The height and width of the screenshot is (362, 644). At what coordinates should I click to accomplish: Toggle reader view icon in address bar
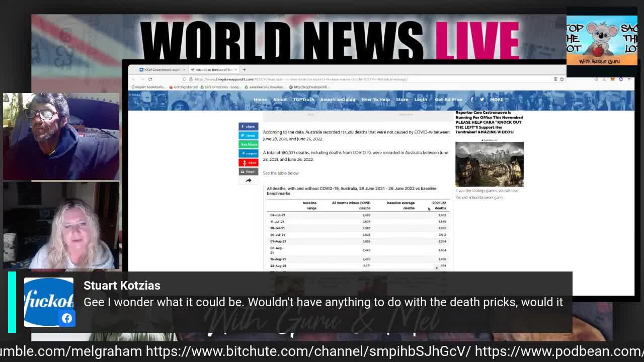click(x=555, y=79)
